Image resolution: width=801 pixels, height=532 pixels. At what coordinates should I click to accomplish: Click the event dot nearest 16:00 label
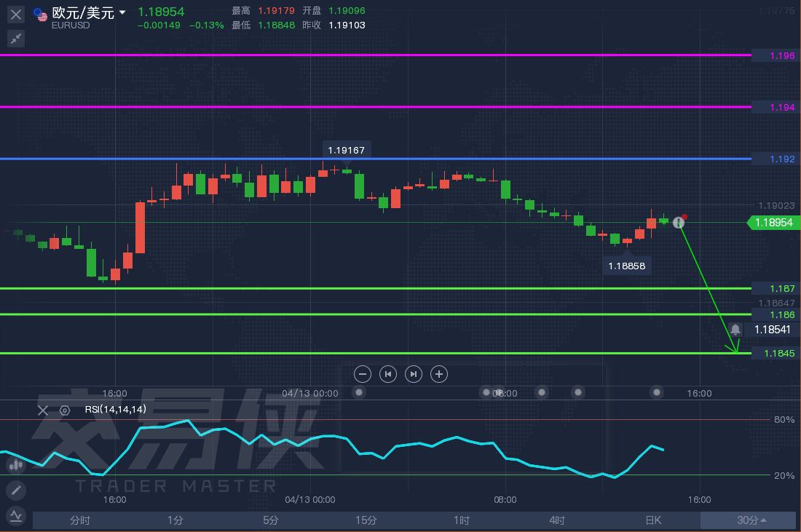pos(657,392)
